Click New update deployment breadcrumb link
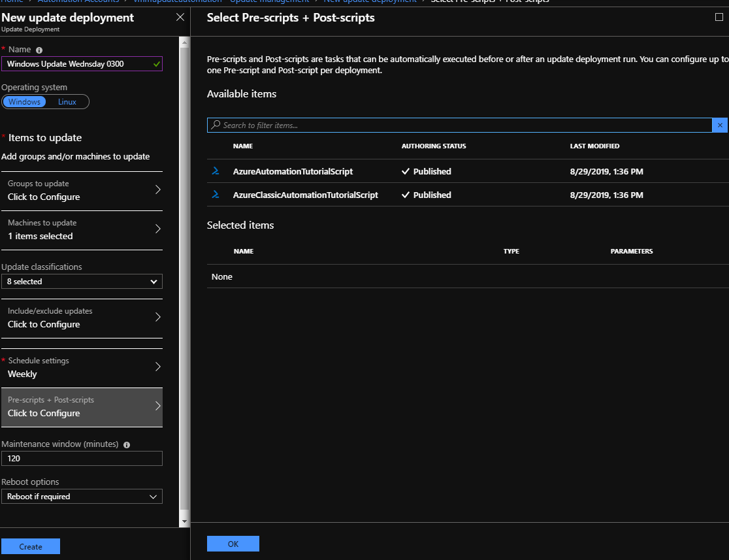This screenshot has width=729, height=560. pos(370,2)
